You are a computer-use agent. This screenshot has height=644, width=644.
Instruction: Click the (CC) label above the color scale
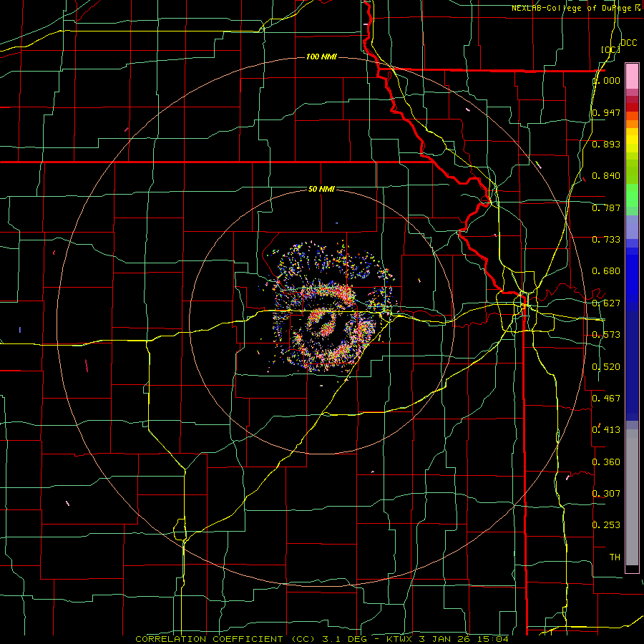[610, 49]
